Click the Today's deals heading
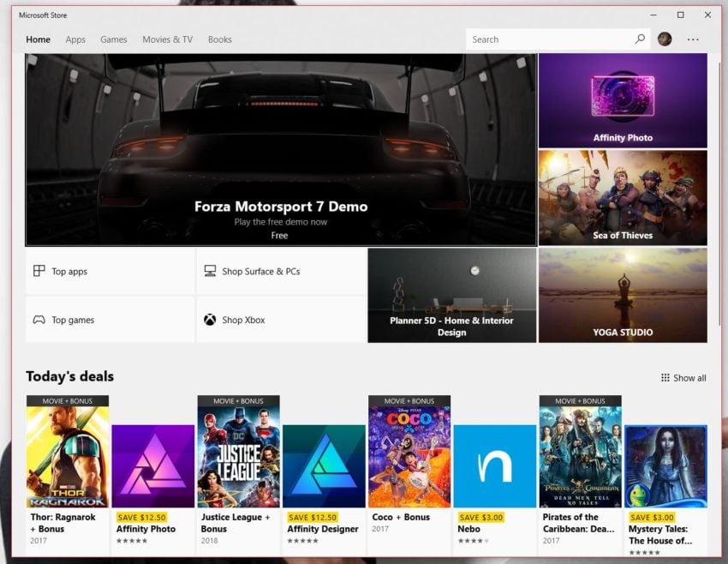The image size is (728, 564). tap(69, 376)
